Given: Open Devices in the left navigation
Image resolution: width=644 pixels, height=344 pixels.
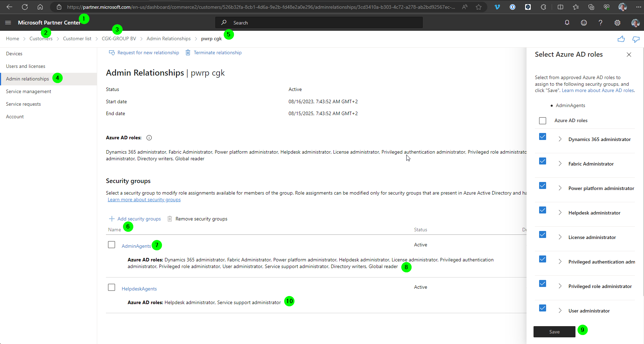Looking at the screenshot, I should click(x=49, y=54).
